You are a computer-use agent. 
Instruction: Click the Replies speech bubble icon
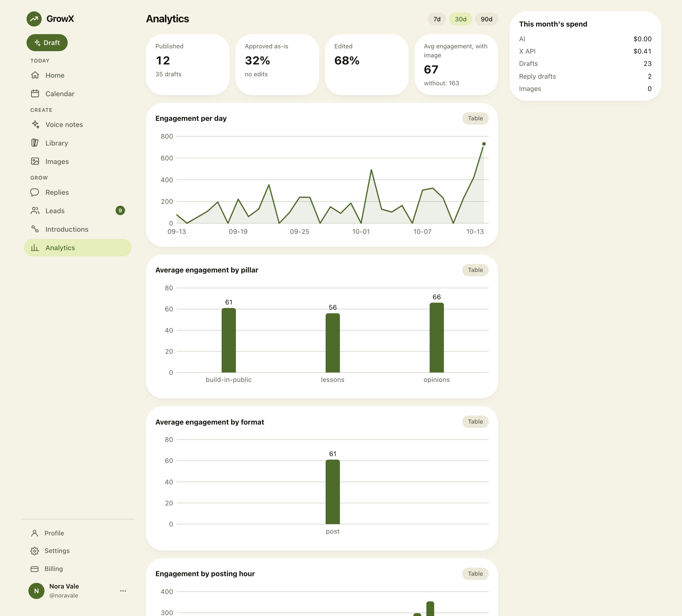(x=35, y=192)
